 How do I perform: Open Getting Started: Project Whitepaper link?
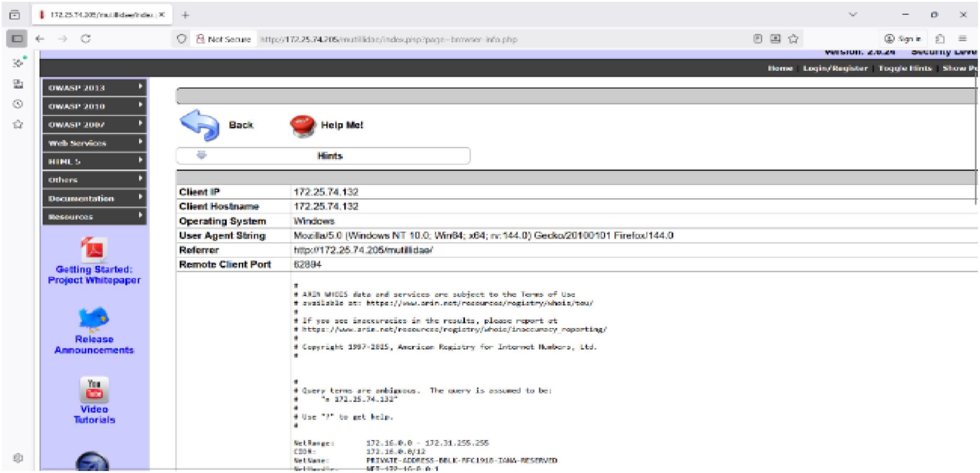pos(94,275)
